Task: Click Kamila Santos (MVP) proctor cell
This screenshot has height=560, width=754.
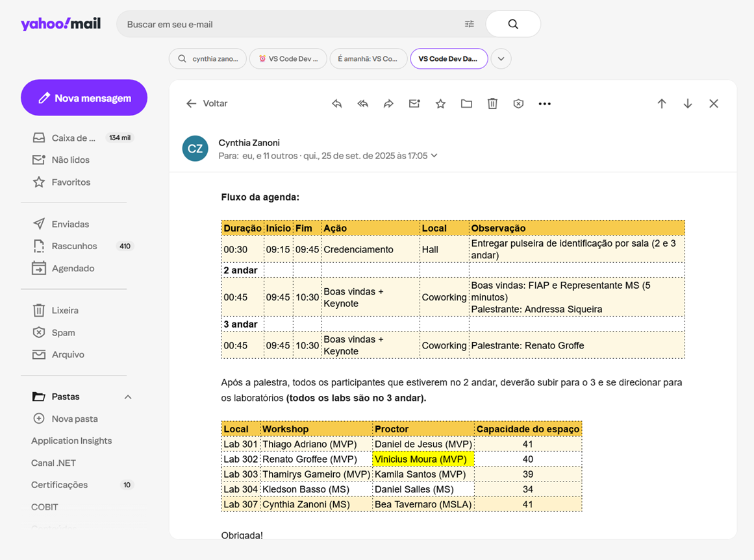Action: (x=423, y=474)
